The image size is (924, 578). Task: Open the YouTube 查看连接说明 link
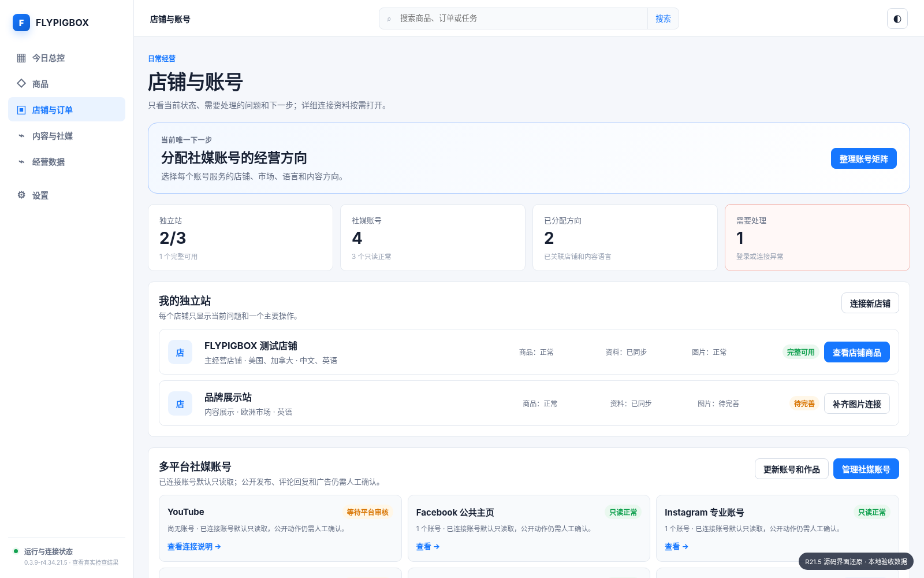click(194, 546)
